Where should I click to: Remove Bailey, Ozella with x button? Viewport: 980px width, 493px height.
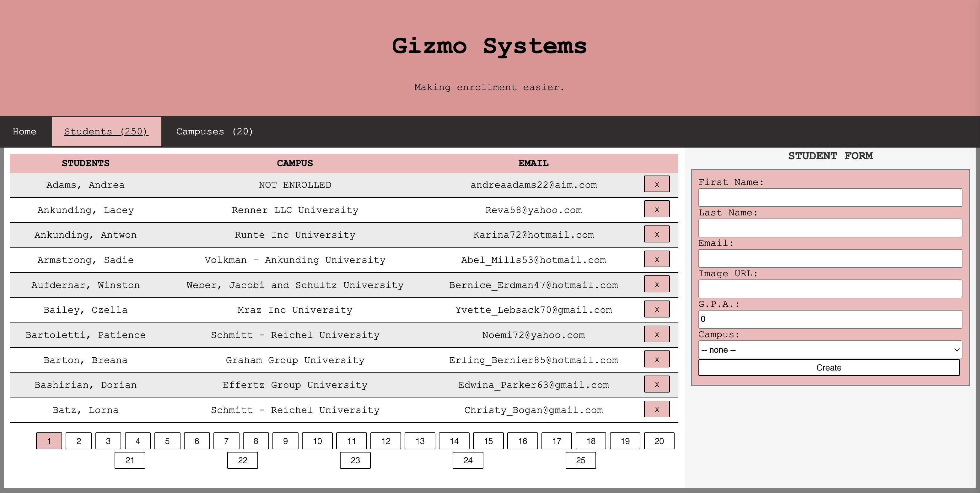tap(657, 310)
